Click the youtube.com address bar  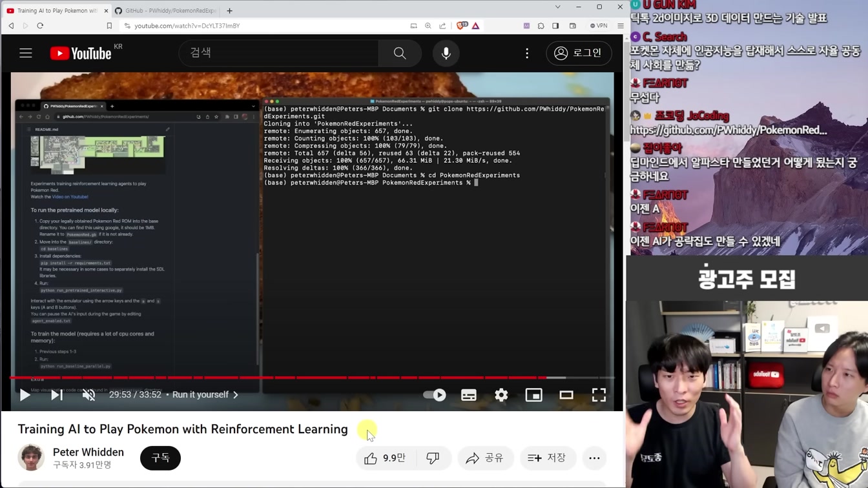point(265,26)
